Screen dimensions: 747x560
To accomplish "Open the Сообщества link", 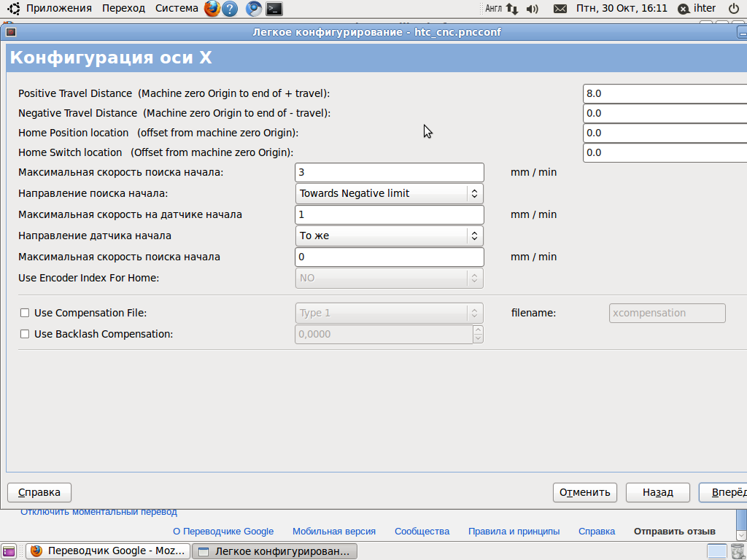I will (422, 532).
